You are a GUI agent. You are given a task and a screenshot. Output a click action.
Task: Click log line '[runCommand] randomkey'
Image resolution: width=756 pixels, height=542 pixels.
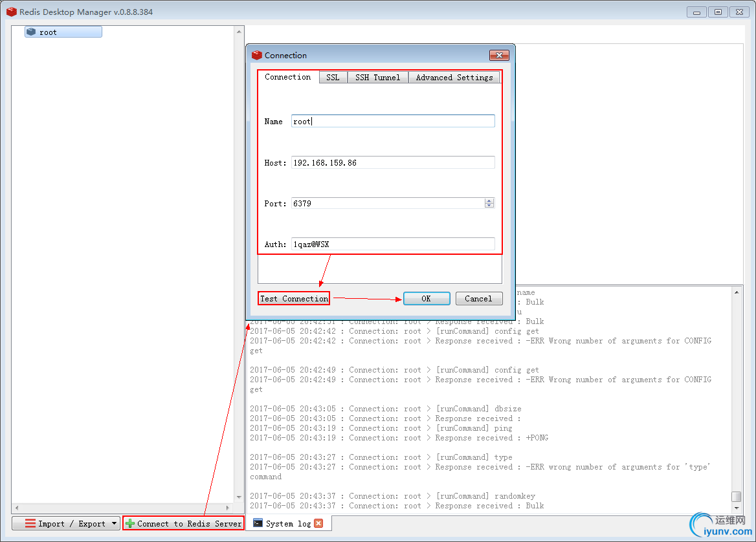[x=392, y=495]
